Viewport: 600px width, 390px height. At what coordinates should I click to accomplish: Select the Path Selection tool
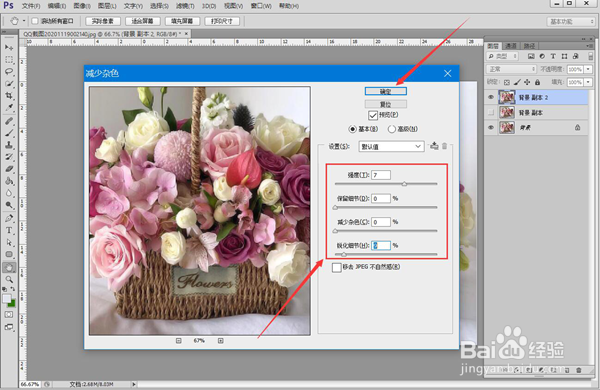[x=9, y=242]
